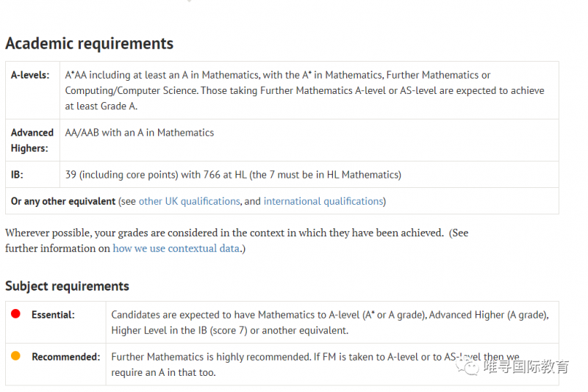This screenshot has height=392, width=588.
Task: Click the 39 including core points IB text
Action: coord(233,175)
